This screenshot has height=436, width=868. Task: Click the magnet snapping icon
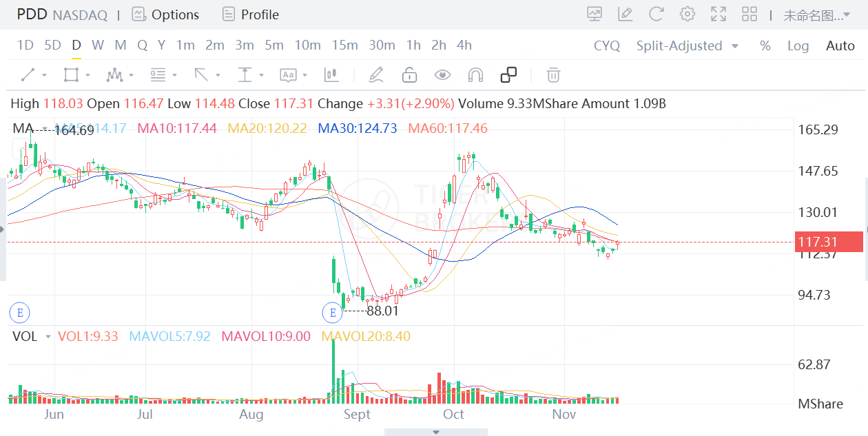[475, 75]
